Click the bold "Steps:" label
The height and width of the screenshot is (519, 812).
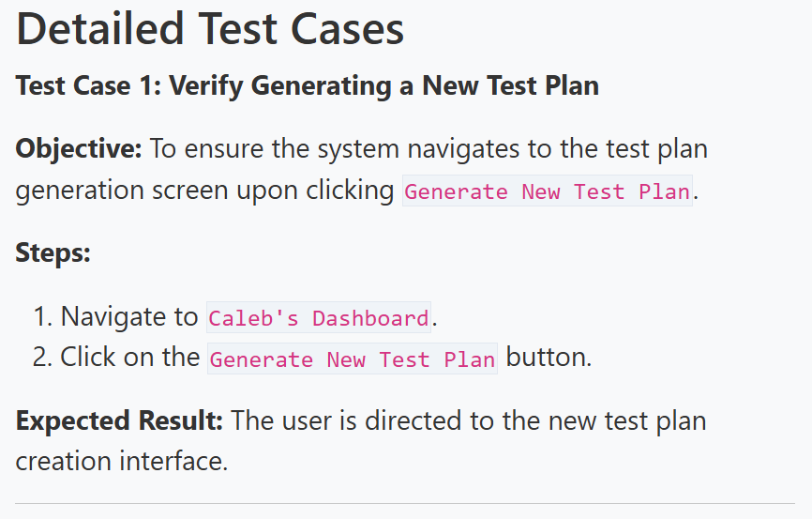click(53, 252)
